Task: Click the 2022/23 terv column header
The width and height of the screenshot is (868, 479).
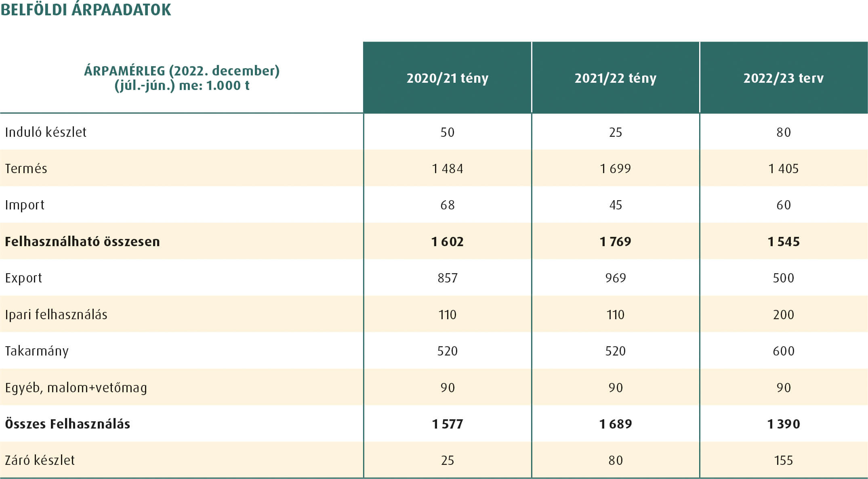Action: pyautogui.click(x=783, y=78)
